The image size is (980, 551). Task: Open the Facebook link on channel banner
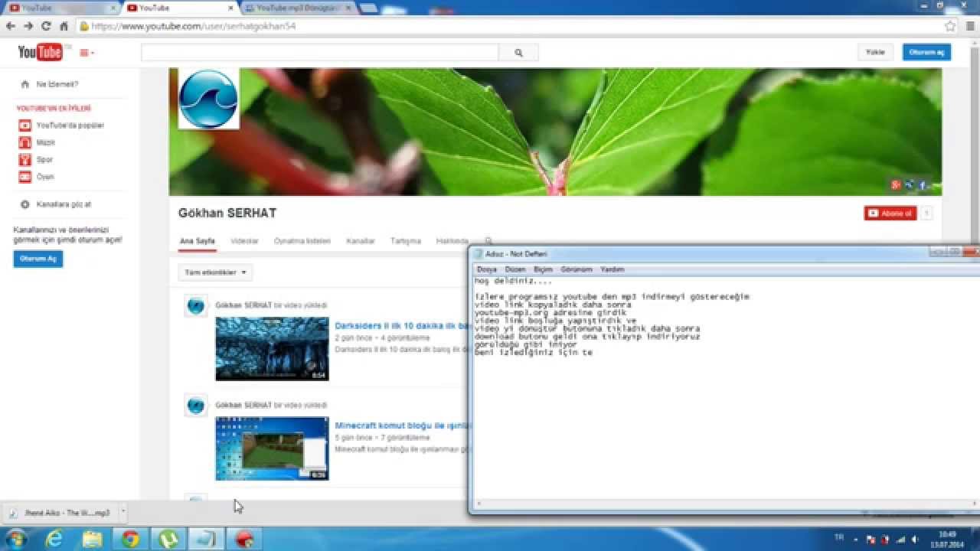pyautogui.click(x=923, y=184)
